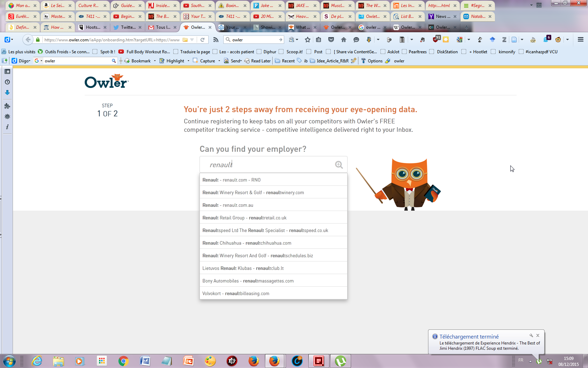Expand the Bookmark dropdown arrow in Diigo toolbar

point(155,61)
